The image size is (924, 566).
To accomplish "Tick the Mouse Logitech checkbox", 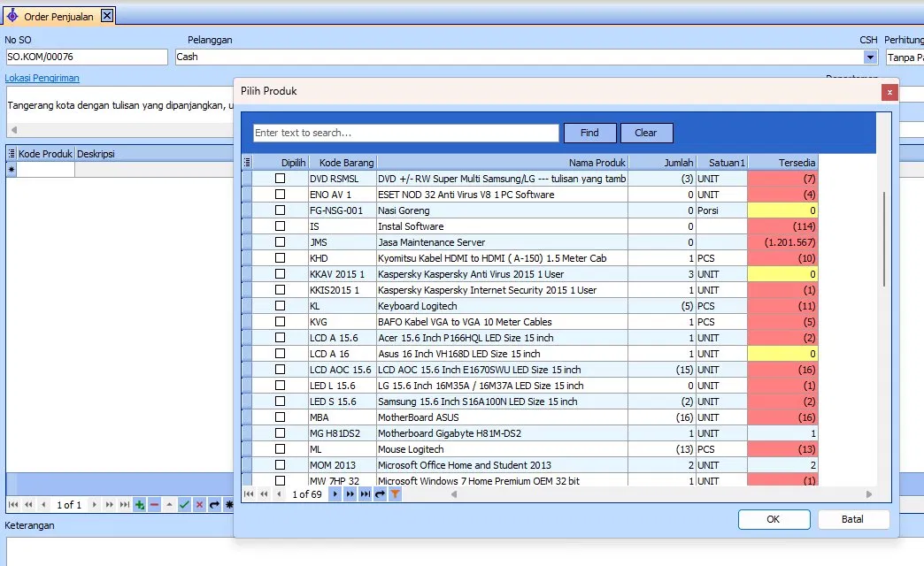I will click(x=280, y=448).
